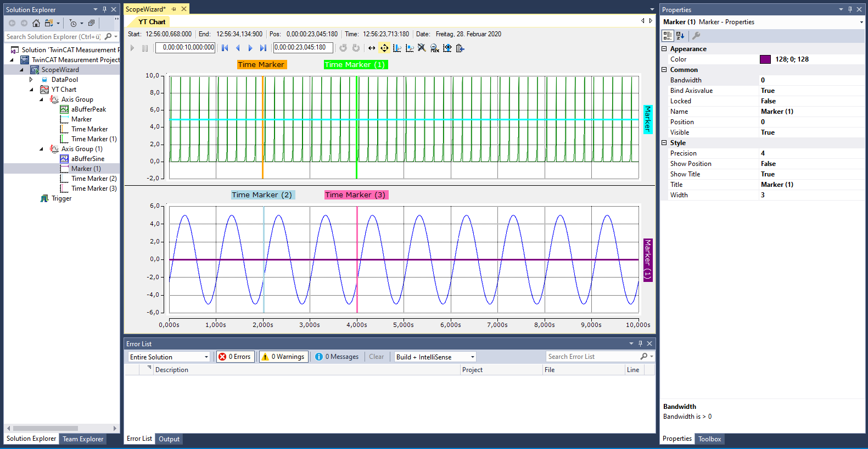Click the Clear button in Error List

(377, 357)
